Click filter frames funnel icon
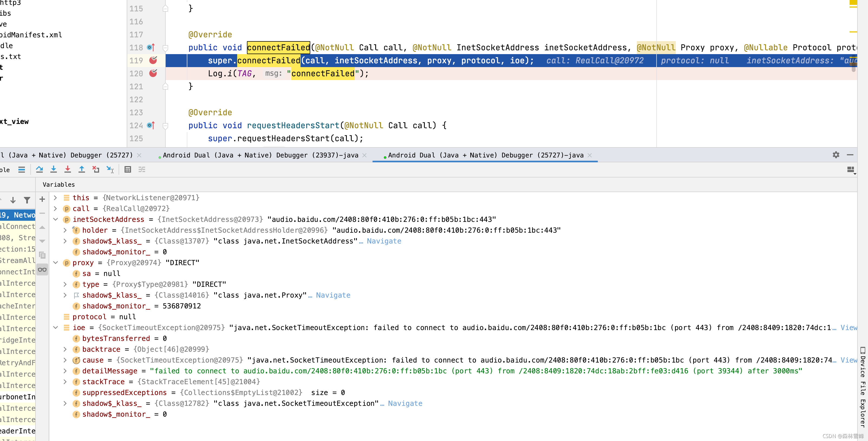Screen dimensions: 868x441 point(27,200)
